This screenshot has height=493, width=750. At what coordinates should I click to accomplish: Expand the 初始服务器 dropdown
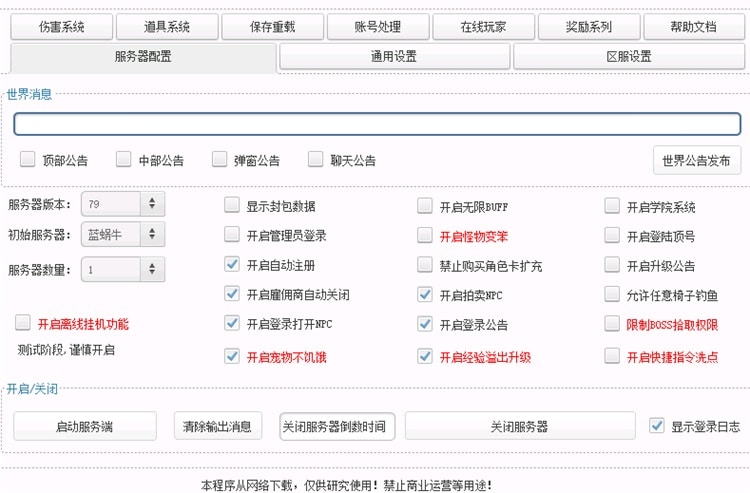pyautogui.click(x=151, y=235)
